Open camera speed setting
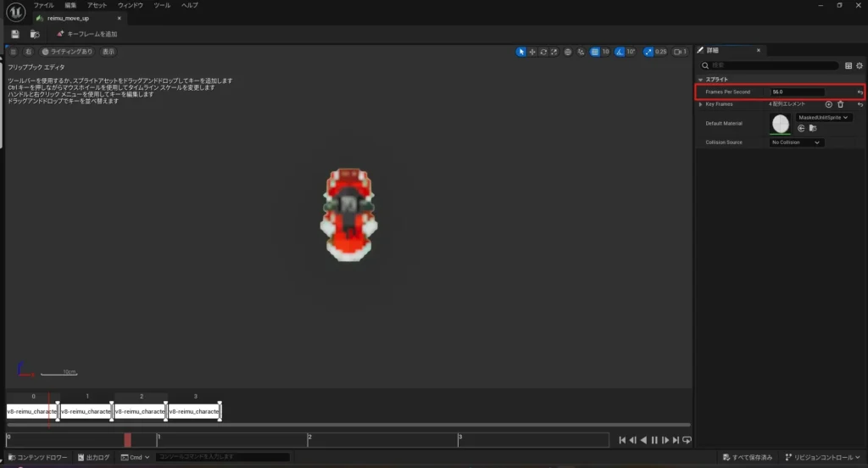This screenshot has width=868, height=468. 681,52
